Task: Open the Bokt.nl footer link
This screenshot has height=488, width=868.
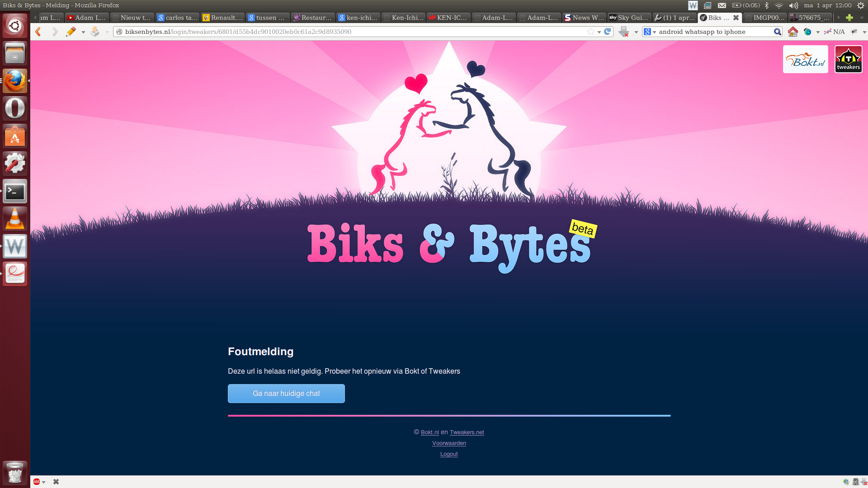Action: click(x=429, y=432)
